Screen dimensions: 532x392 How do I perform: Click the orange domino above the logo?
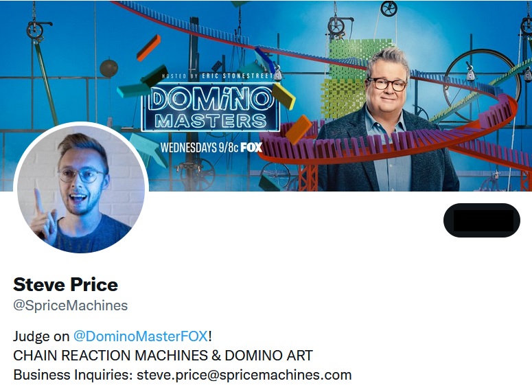click(148, 48)
